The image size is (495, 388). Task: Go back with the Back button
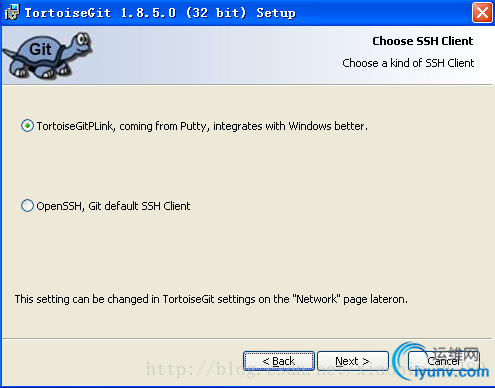click(x=279, y=361)
